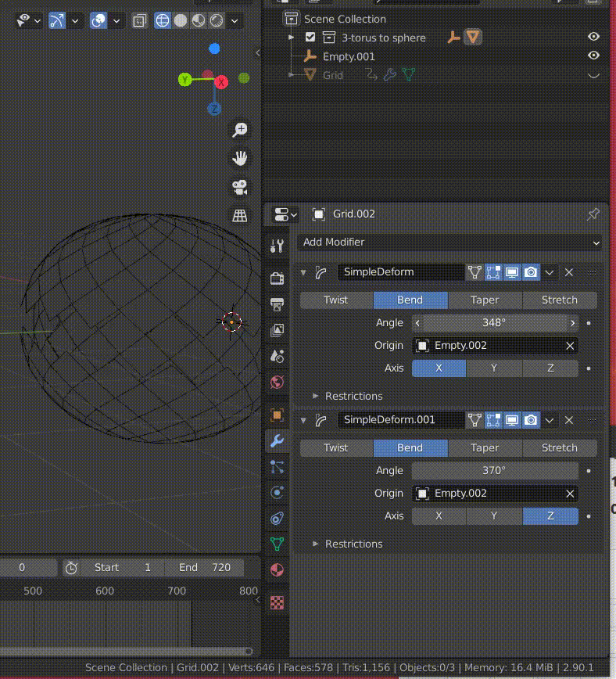
Task: Toggle SimpleDeform edit mode display
Action: point(493,272)
